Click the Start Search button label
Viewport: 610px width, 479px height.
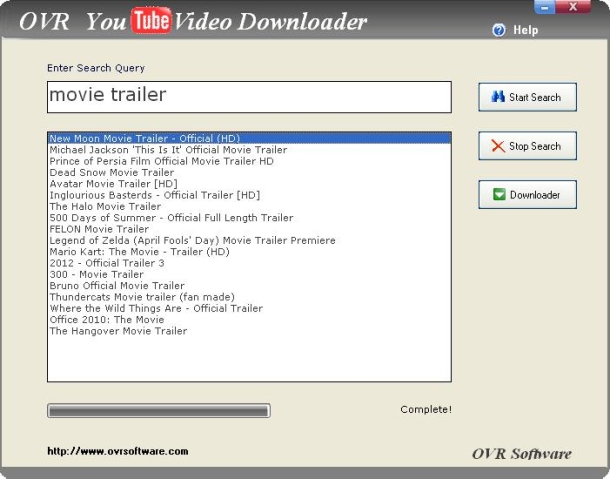535,97
